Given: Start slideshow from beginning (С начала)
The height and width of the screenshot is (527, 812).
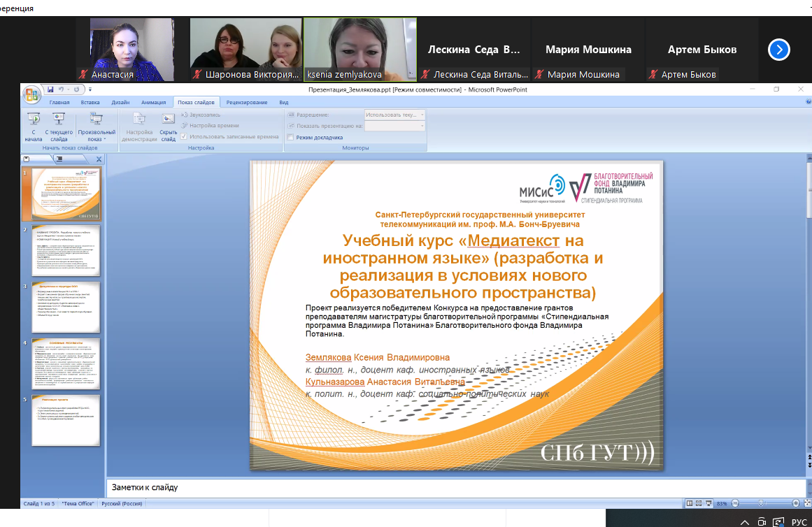Looking at the screenshot, I should click(33, 127).
